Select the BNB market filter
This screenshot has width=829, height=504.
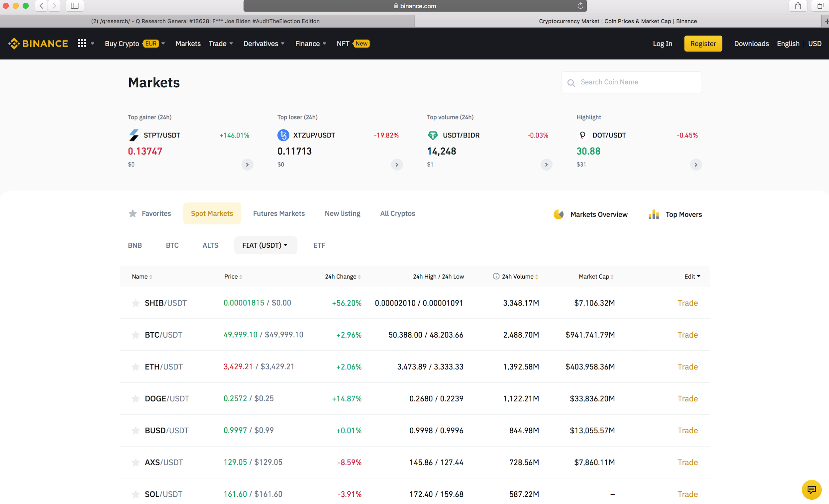(135, 245)
